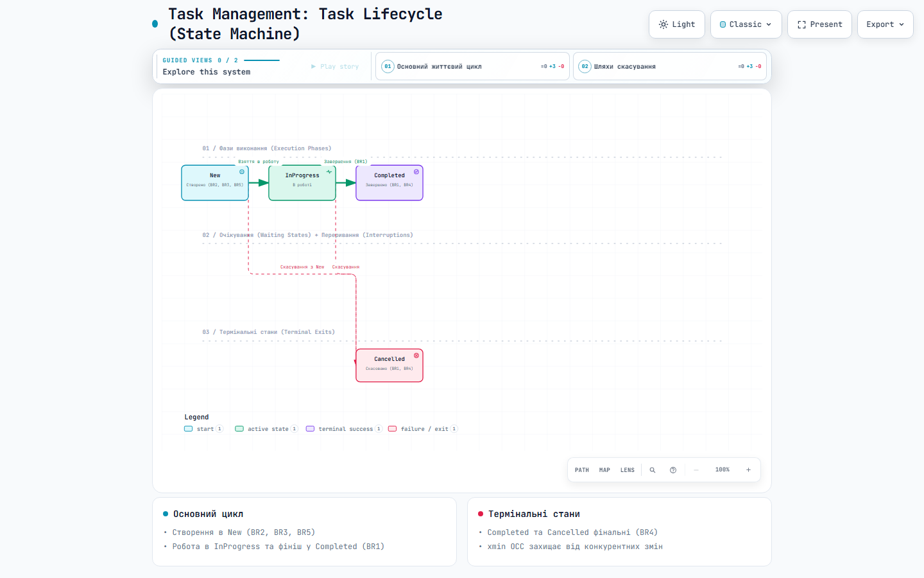Select guided view 02 Шляхи скасування
The image size is (924, 578).
(670, 66)
